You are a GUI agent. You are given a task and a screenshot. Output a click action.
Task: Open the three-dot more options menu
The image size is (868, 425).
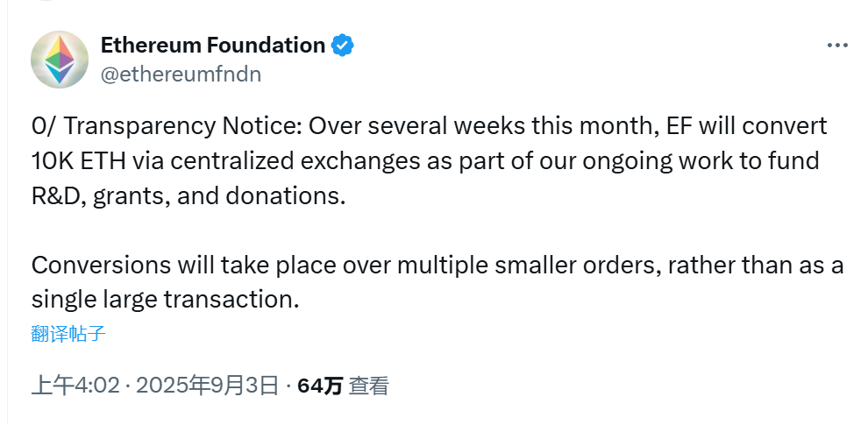[837, 46]
